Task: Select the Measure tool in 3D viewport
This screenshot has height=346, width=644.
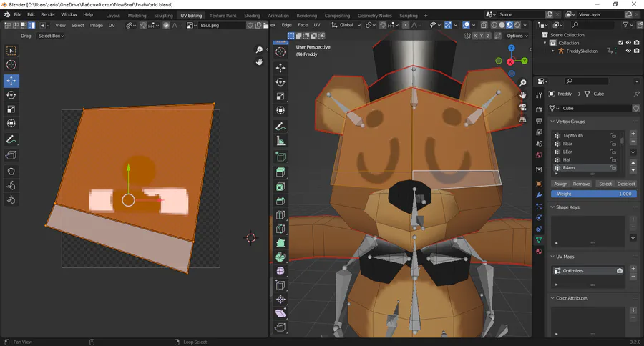Action: pos(280,142)
